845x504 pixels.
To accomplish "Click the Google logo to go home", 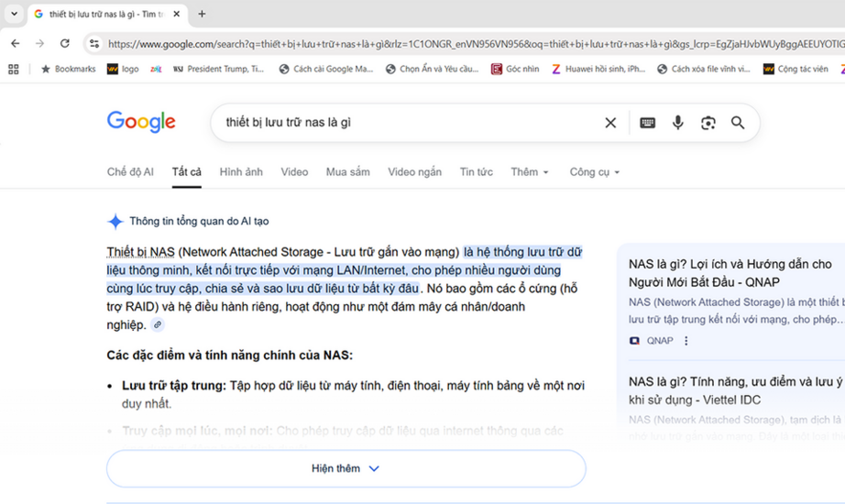I will (141, 122).
